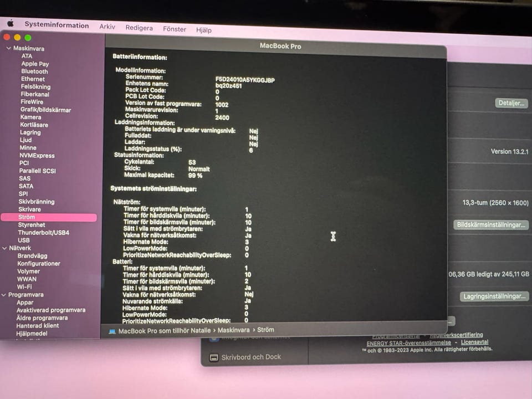Screen dimensions: 532x399
Task: Select Kamera in the sidebar
Action: click(x=31, y=117)
